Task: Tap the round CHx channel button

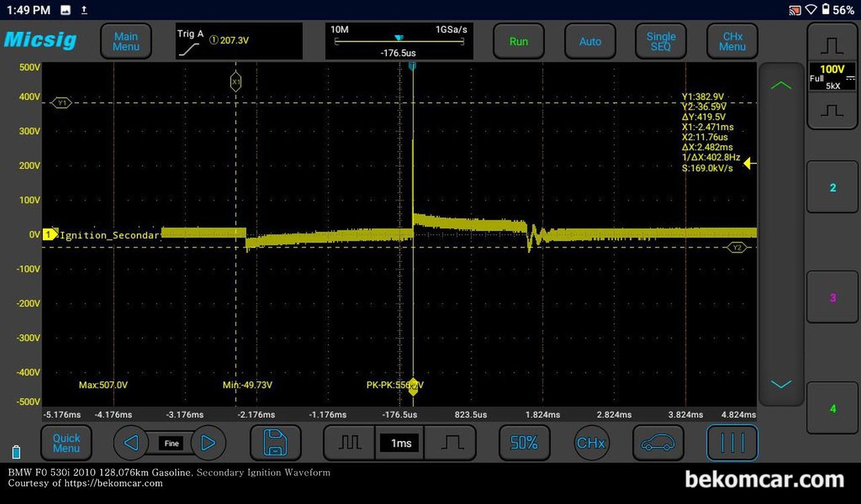Action: (591, 443)
